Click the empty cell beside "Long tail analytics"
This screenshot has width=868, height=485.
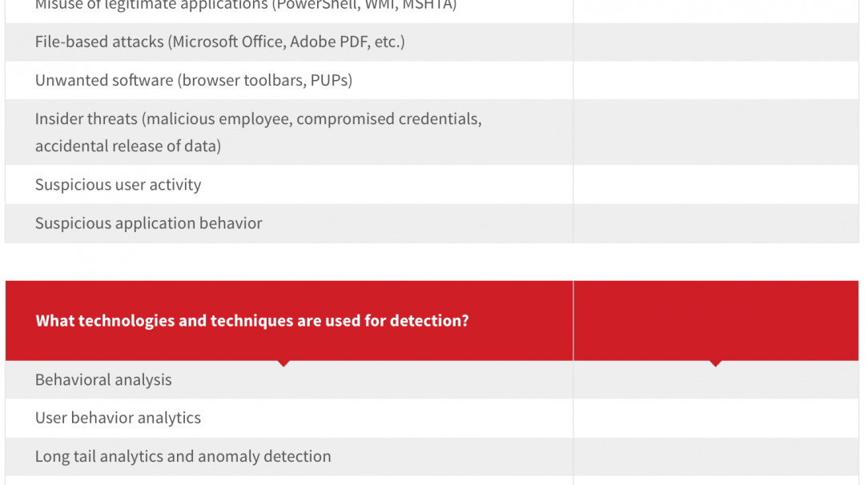coord(715,456)
